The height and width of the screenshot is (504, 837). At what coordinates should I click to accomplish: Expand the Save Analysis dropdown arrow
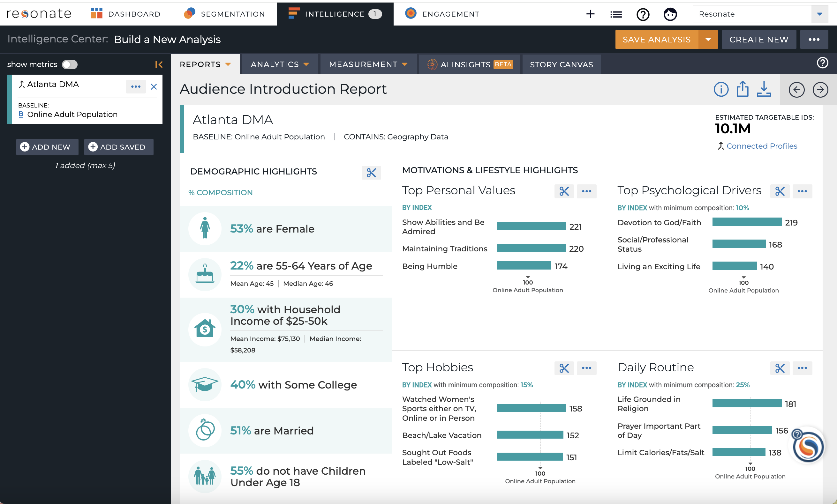[x=708, y=39]
